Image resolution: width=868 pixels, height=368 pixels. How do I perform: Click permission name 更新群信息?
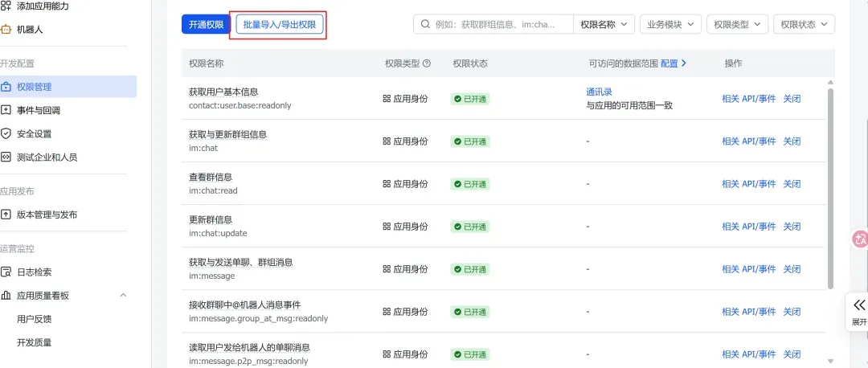tap(211, 219)
